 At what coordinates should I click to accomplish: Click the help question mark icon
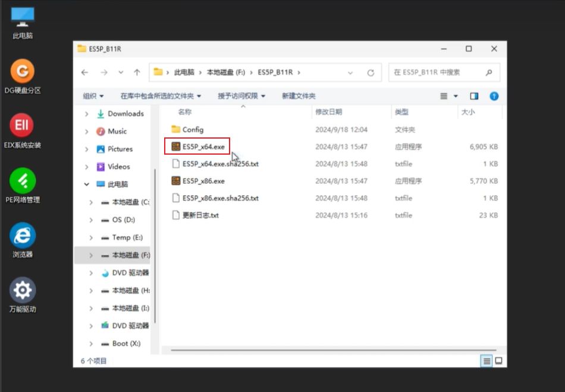coord(494,96)
